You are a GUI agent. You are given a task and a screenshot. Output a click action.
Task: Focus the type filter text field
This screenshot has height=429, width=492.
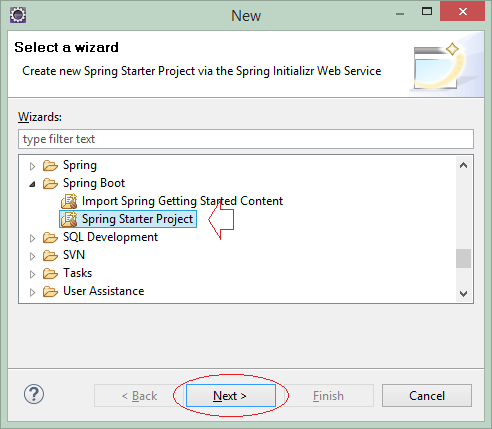coord(246,139)
